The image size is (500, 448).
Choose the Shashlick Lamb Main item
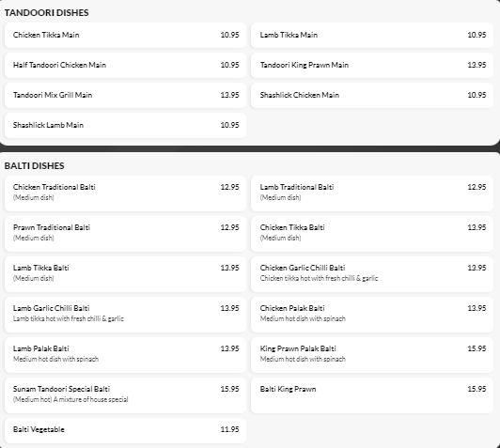(125, 125)
